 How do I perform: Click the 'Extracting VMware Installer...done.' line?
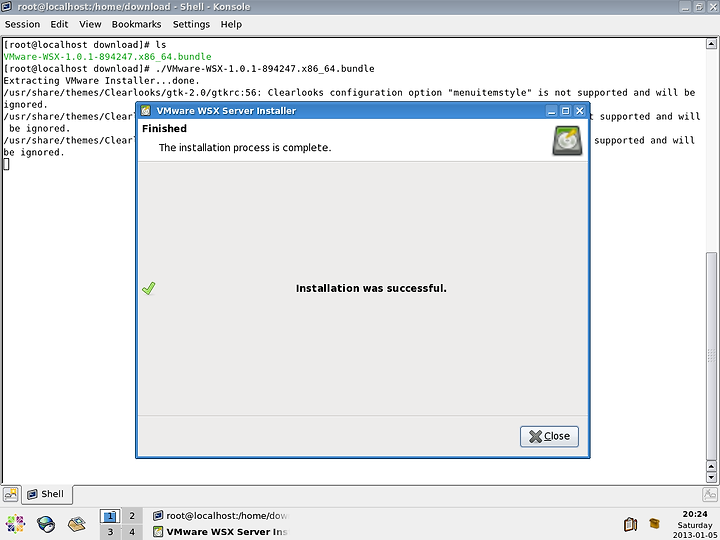click(x=101, y=80)
